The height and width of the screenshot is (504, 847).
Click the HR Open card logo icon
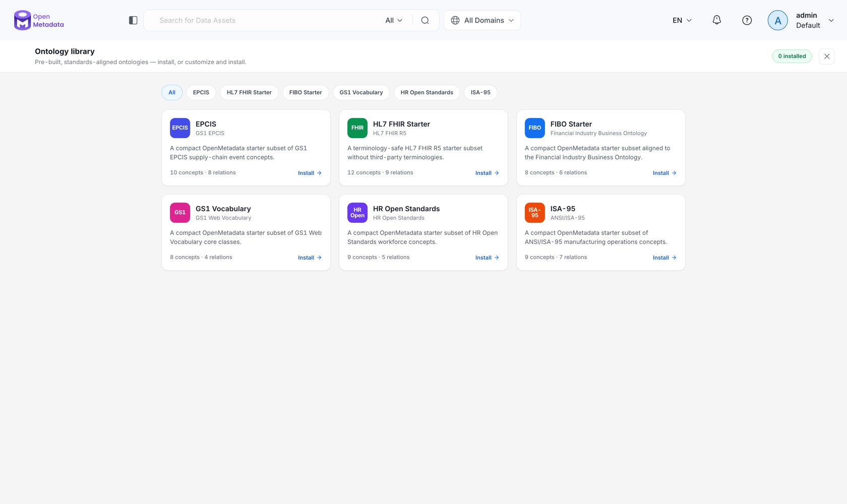[x=357, y=213]
